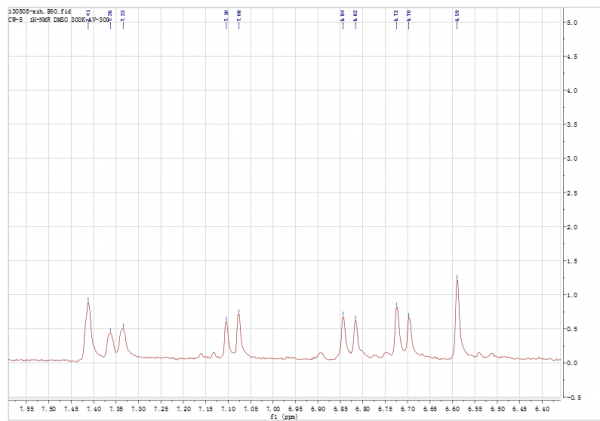
Task: Click the x-axis tick label 6.95
Action: 295,409
